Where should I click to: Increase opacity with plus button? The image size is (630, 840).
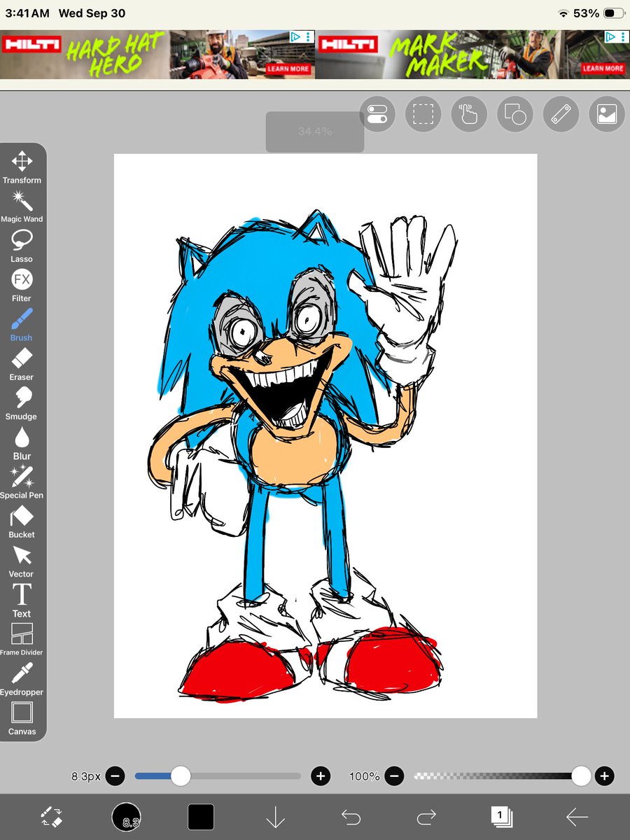coord(604,776)
